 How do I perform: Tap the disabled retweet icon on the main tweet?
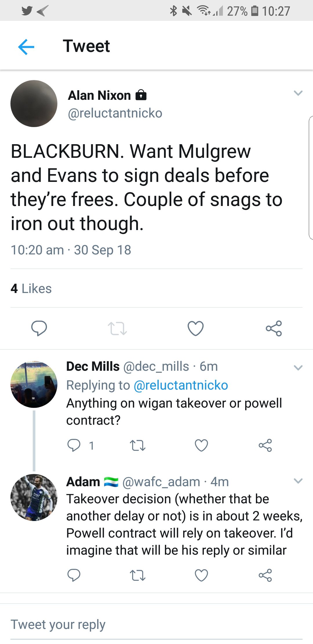coord(117,328)
